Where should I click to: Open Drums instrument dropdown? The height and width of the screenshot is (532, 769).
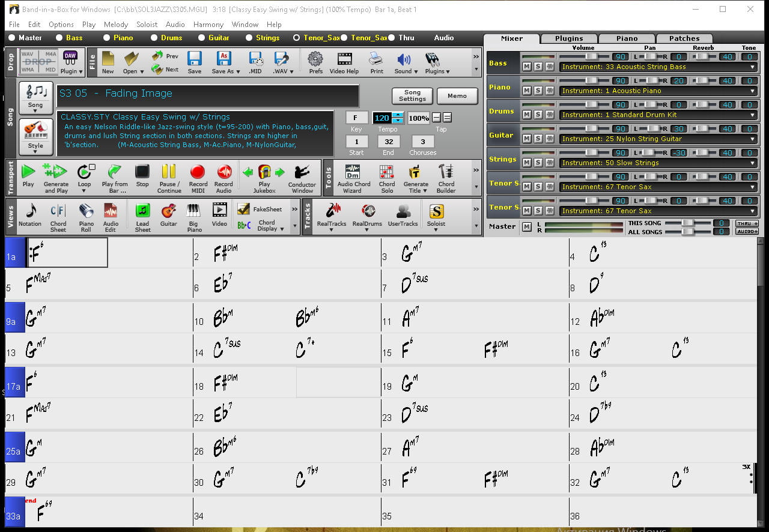[753, 115]
